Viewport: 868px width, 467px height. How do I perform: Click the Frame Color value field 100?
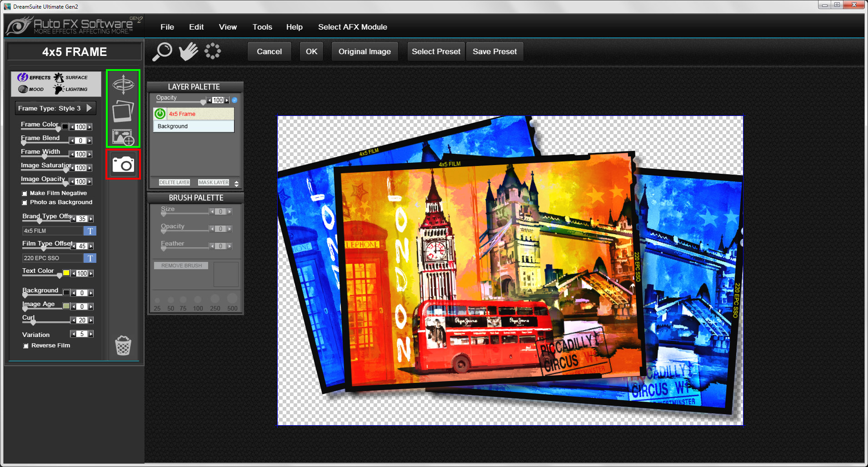tap(80, 127)
